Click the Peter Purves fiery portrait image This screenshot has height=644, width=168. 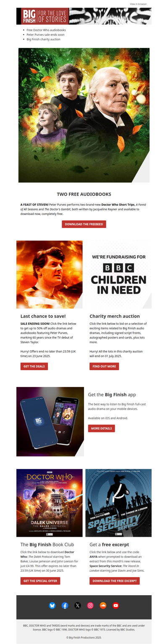[50, 275]
